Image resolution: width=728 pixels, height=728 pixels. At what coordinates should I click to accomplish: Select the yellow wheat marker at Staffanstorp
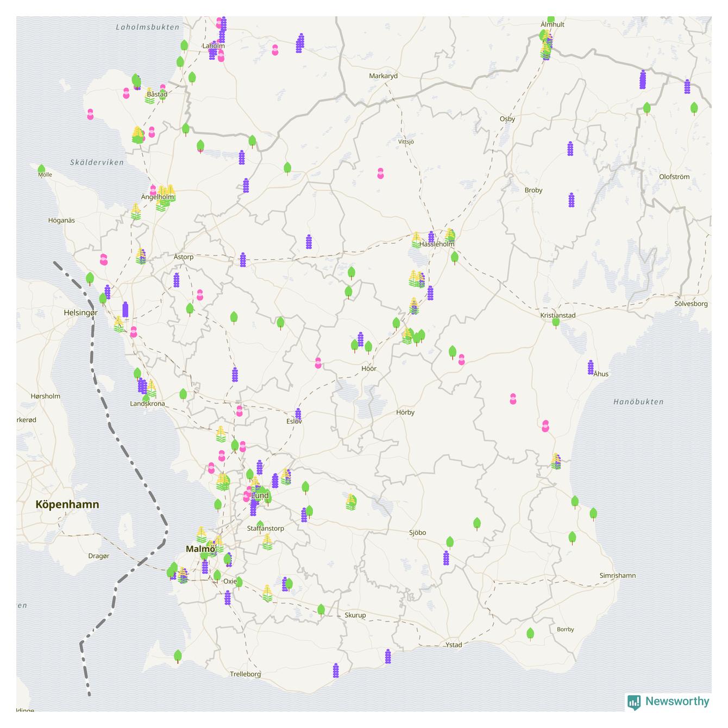tap(267, 542)
